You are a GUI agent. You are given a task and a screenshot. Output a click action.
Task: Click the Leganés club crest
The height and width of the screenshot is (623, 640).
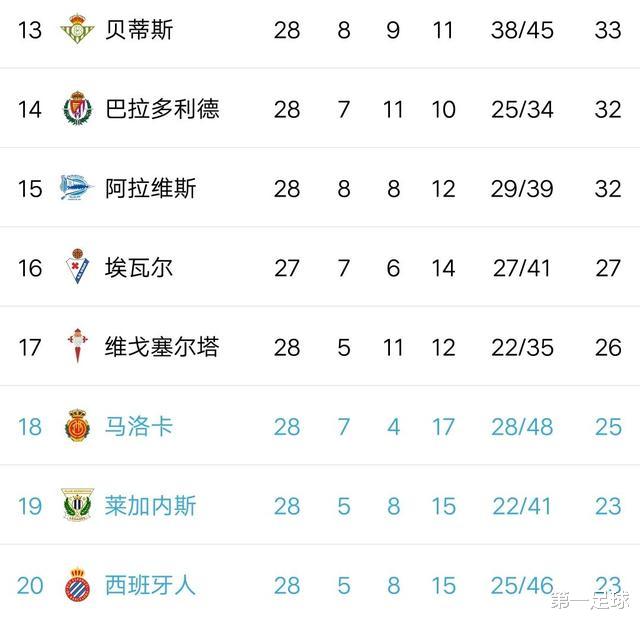tap(76, 505)
